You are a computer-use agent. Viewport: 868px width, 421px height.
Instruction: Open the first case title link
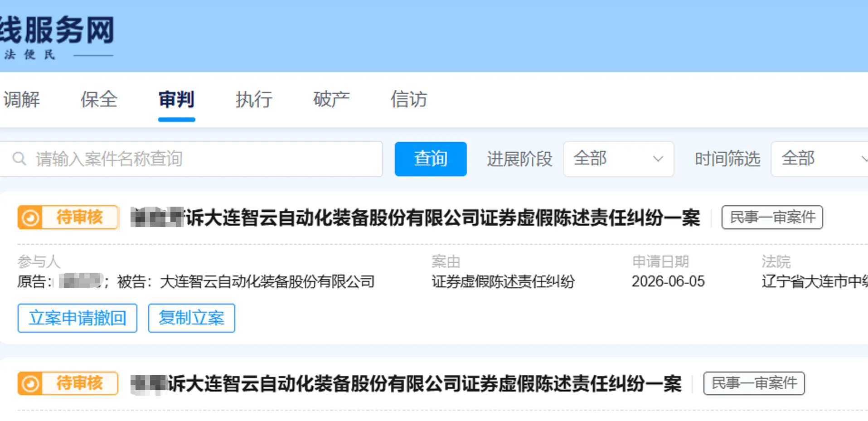[x=415, y=218]
